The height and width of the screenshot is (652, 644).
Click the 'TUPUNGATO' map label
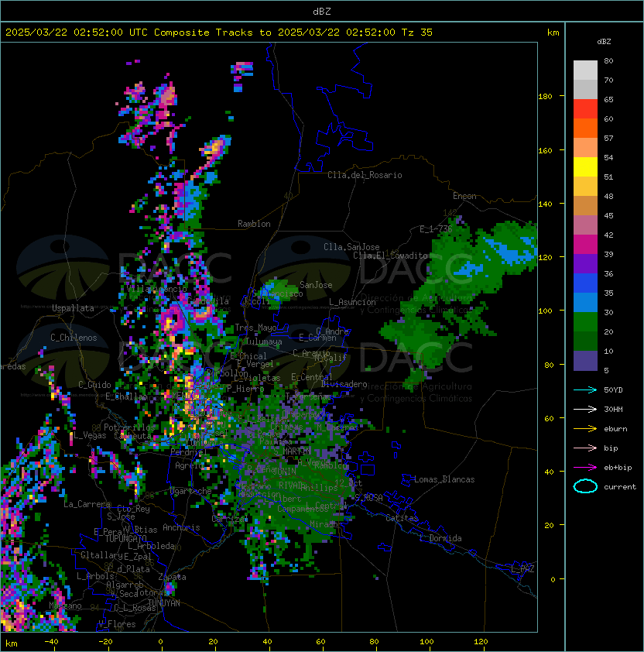tap(125, 538)
